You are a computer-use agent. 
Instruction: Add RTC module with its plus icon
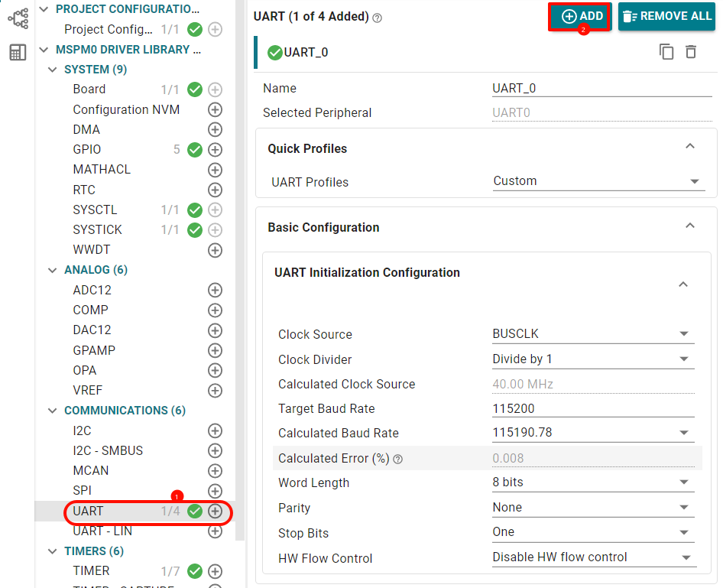point(215,190)
